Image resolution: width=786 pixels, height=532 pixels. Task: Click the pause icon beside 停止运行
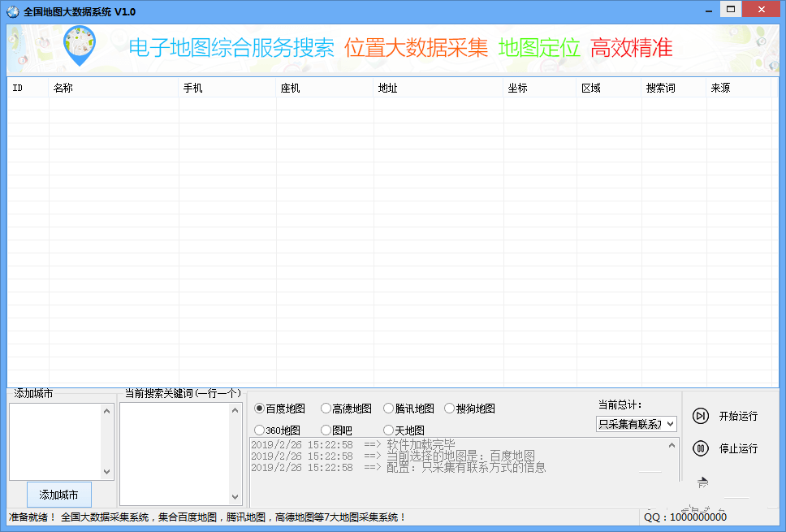pyautogui.click(x=700, y=448)
